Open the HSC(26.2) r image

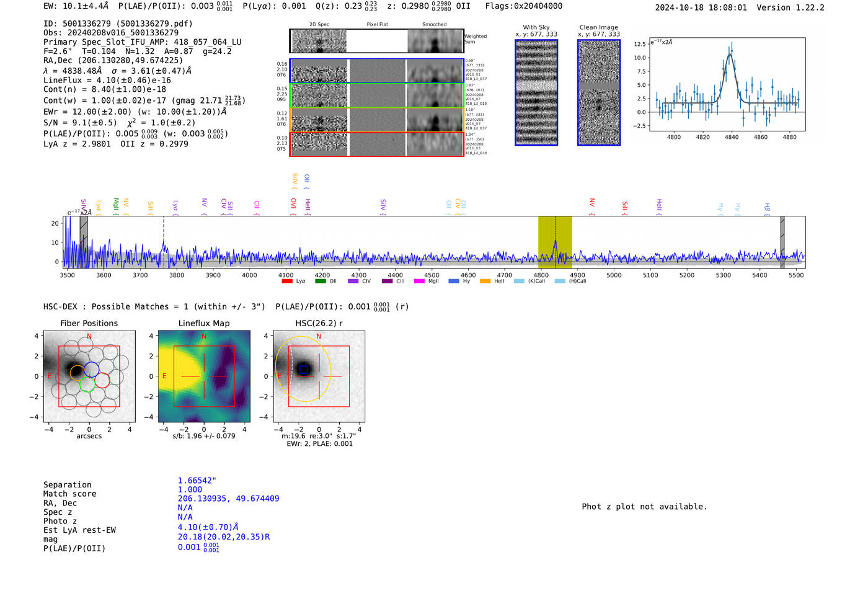tap(319, 376)
